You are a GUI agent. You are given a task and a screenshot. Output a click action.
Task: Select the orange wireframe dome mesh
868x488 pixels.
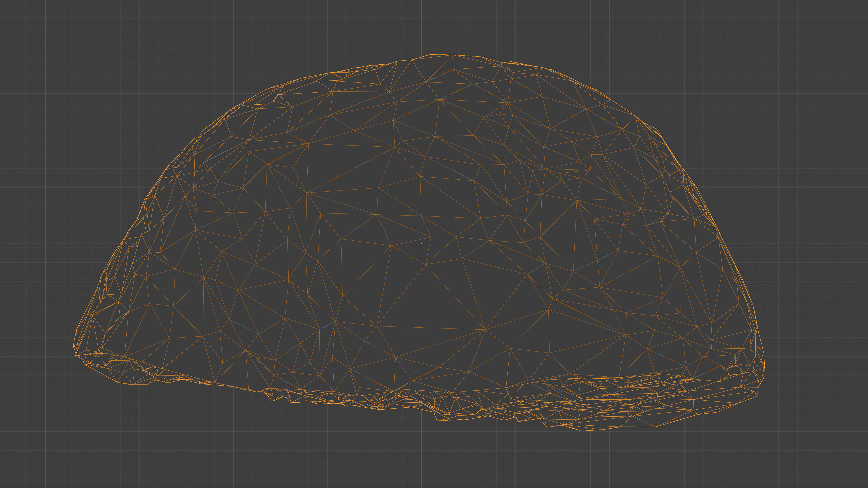point(419,243)
